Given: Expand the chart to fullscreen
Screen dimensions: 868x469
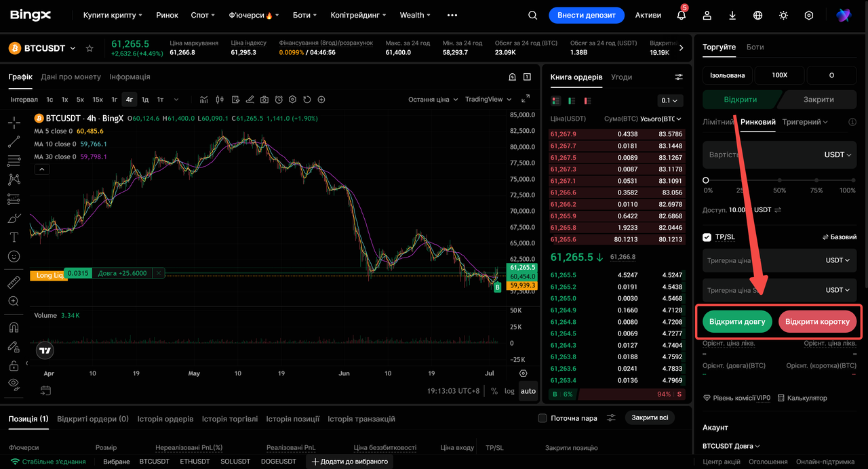Looking at the screenshot, I should coord(526,99).
